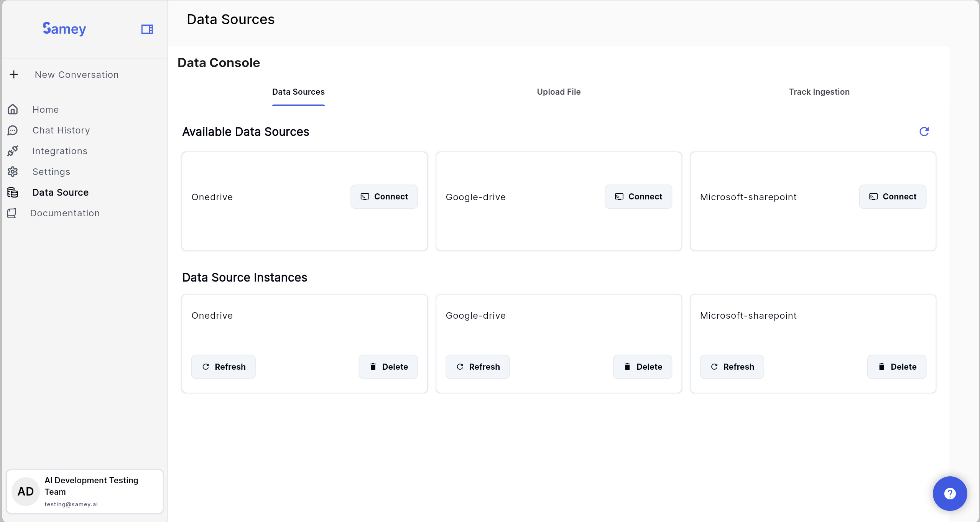The image size is (980, 522).
Task: Click the Onedrive label in Available Data Sources
Action: (212, 197)
